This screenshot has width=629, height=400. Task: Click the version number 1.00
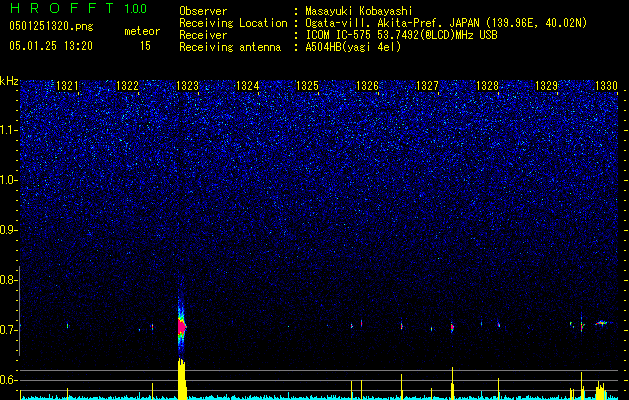(x=135, y=8)
